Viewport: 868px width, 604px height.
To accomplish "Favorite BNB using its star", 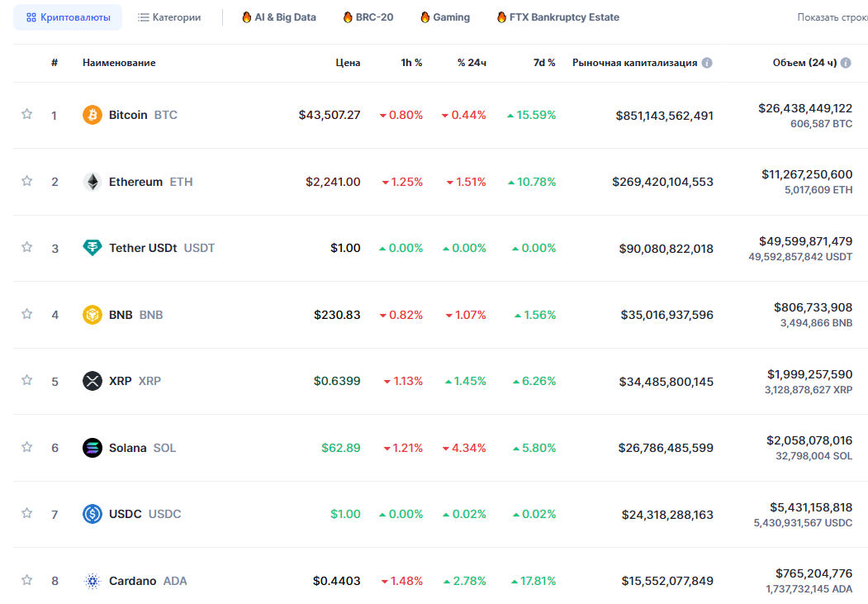I will click(26, 313).
